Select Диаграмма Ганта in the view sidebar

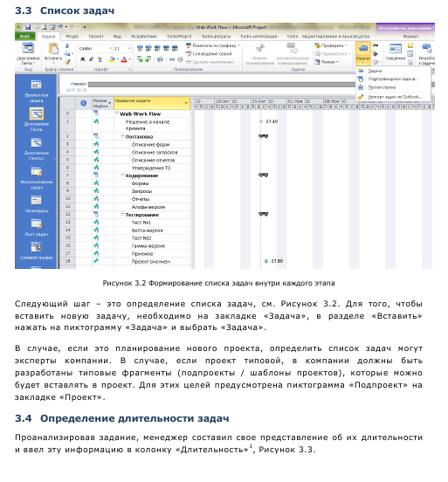click(x=37, y=120)
